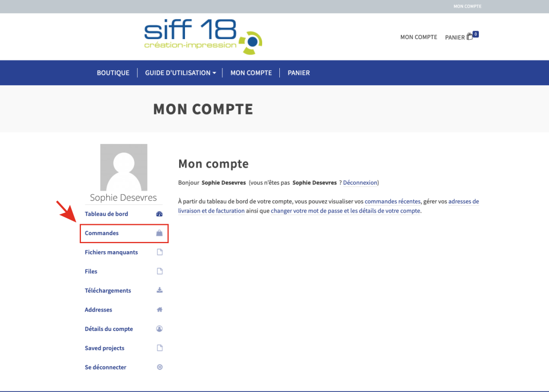
Task: Expand the Guide d'utilisation dropdown menu
Action: pyautogui.click(x=180, y=73)
